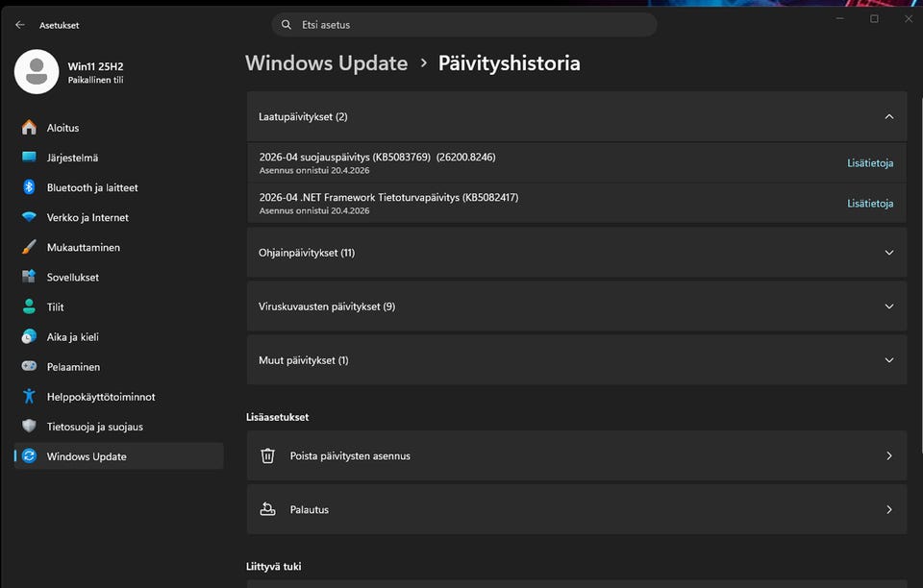Screen dimensions: 923x588
Task: Click Windows Update breadcrumb link
Action: point(327,62)
